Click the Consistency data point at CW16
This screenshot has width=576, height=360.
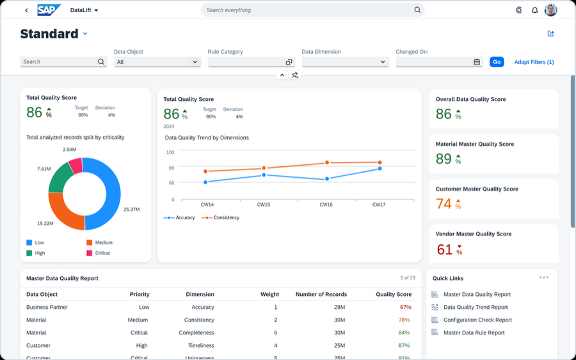327,162
